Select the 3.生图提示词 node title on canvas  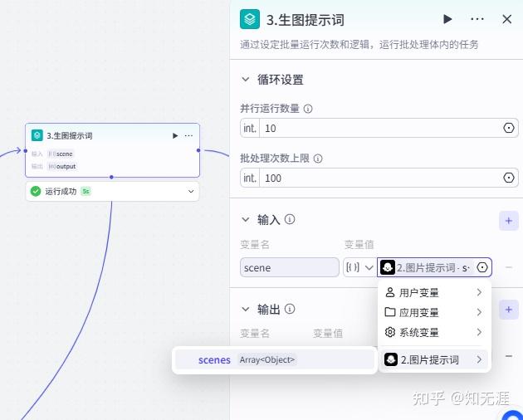coord(70,136)
